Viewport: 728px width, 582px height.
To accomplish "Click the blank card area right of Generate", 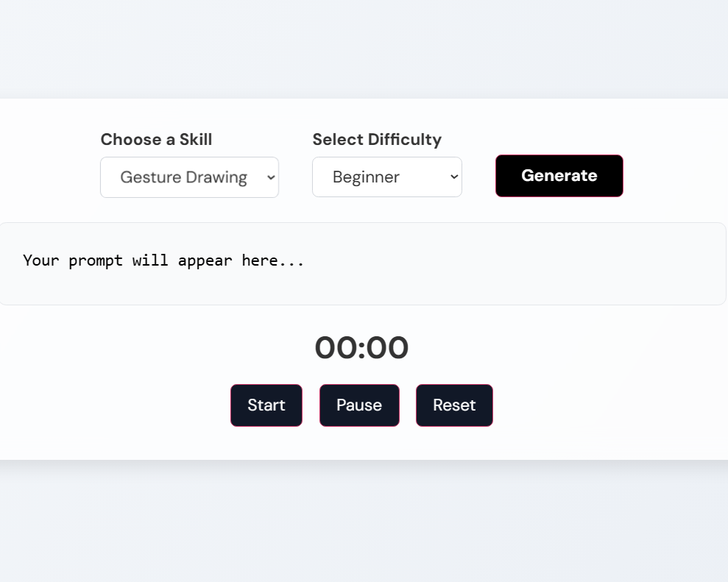I will pyautogui.click(x=676, y=176).
